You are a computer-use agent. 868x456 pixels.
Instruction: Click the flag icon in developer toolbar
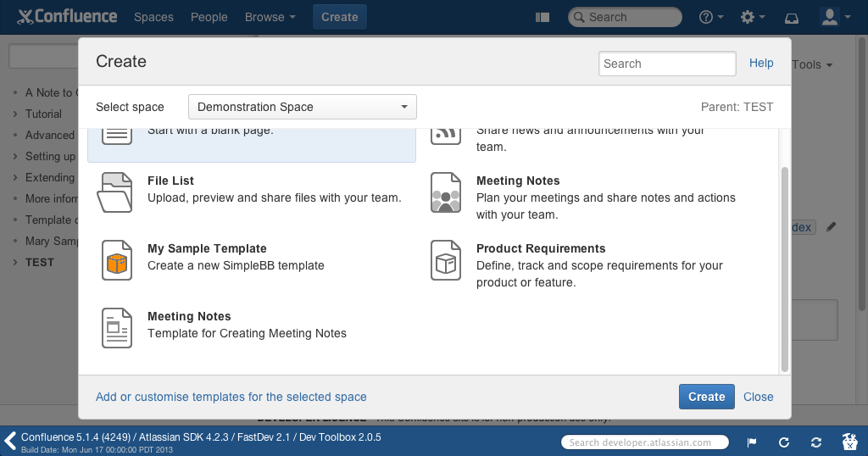pyautogui.click(x=752, y=442)
